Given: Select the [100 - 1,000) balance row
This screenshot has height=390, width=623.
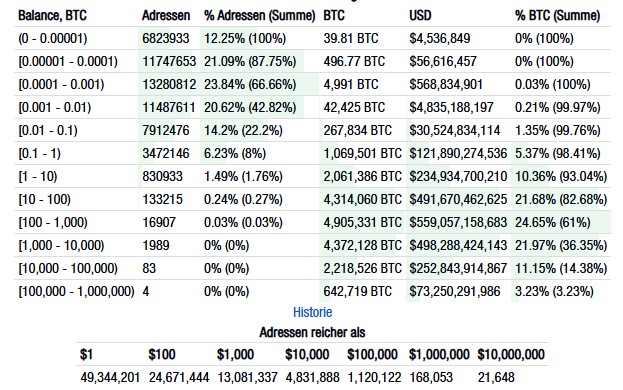Looking at the screenshot, I should pyautogui.click(x=312, y=222).
